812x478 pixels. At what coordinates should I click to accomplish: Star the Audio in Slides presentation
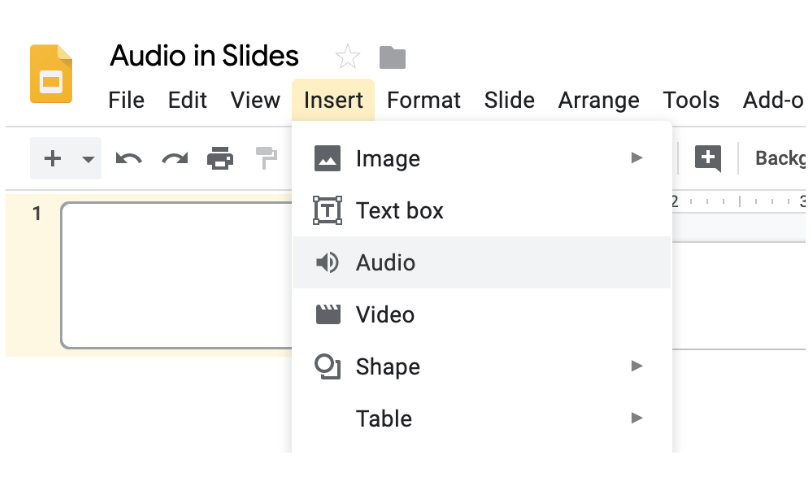point(347,56)
